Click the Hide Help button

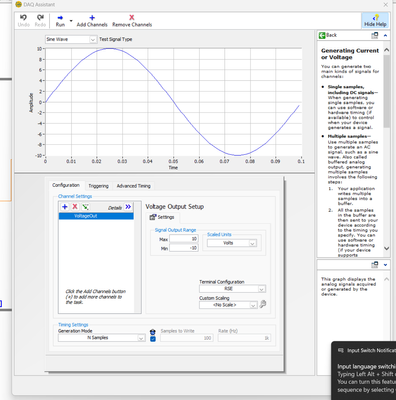[375, 21]
